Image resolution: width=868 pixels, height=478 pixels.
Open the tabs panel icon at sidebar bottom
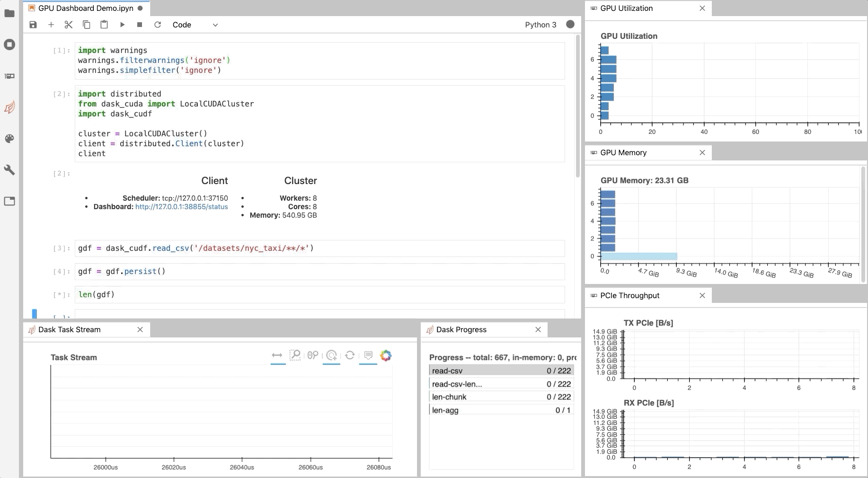pyautogui.click(x=9, y=201)
